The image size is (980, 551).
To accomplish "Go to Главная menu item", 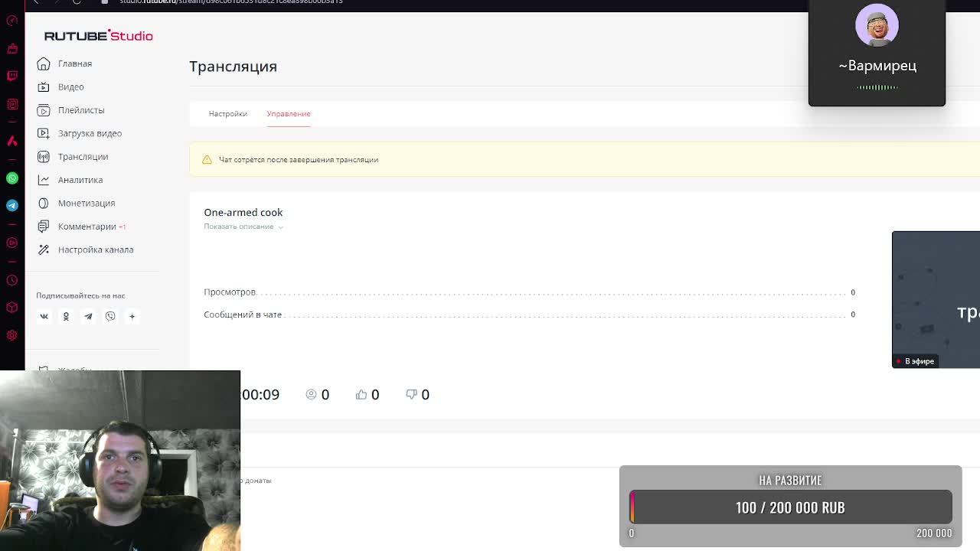I will click(x=75, y=64).
